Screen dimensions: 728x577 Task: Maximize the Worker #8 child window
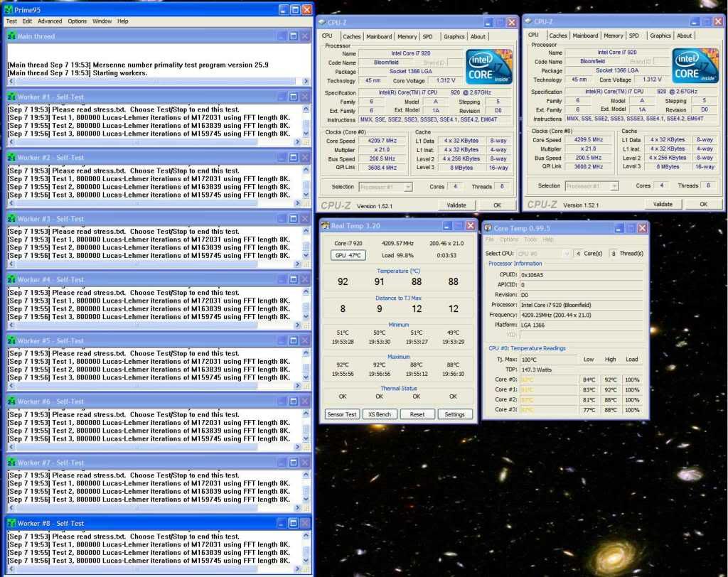[x=294, y=523]
